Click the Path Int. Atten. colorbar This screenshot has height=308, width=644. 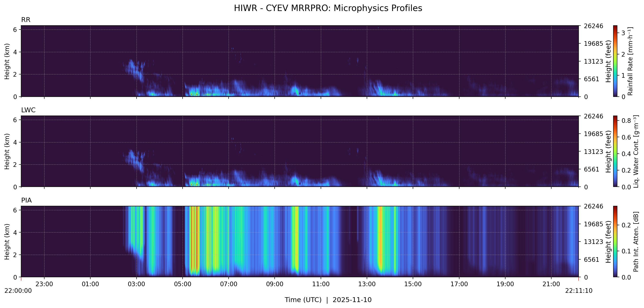point(615,241)
